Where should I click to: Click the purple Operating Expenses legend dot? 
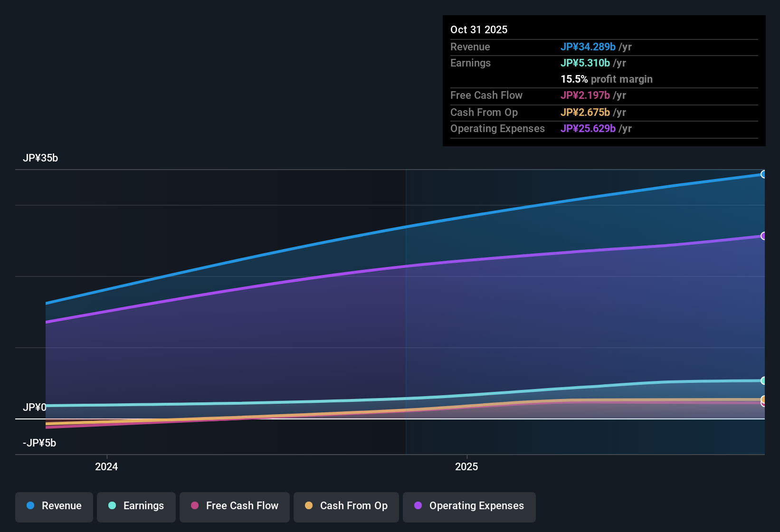pyautogui.click(x=418, y=506)
